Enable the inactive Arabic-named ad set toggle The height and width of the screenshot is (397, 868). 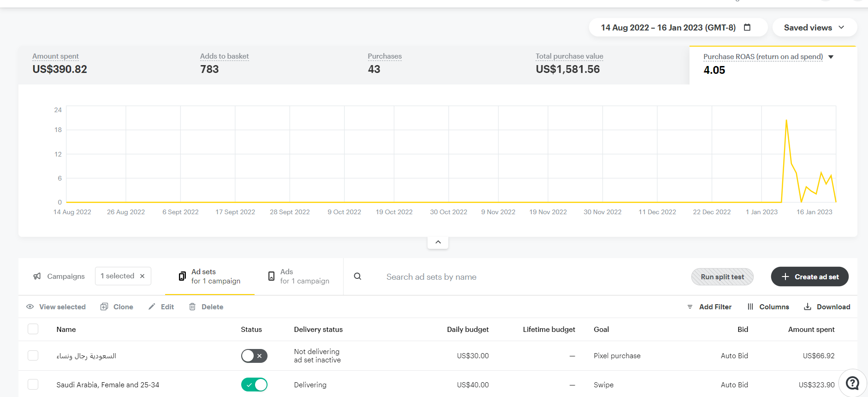tap(254, 356)
